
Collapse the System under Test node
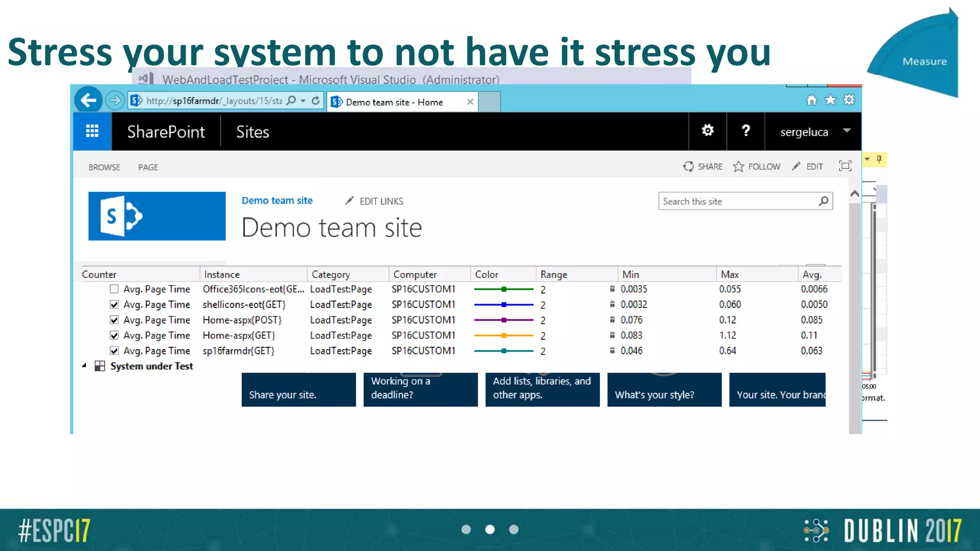point(84,366)
